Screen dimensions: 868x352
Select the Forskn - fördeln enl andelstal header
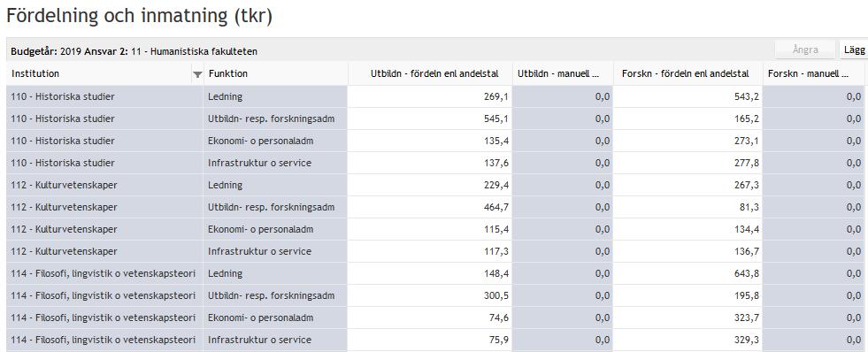686,73
